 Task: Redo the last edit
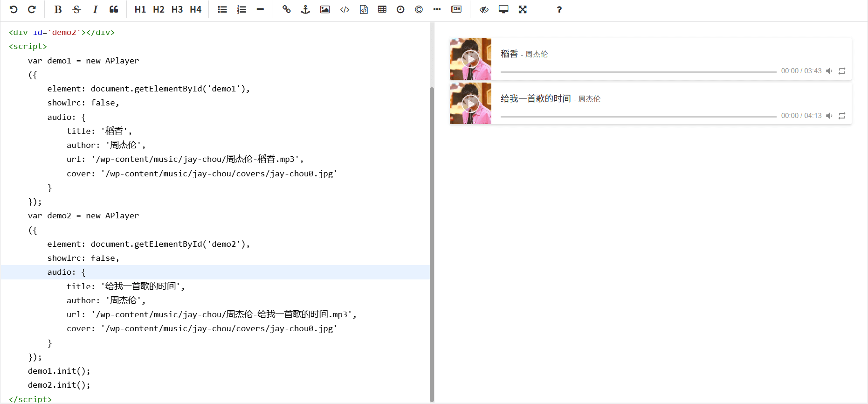coord(32,9)
